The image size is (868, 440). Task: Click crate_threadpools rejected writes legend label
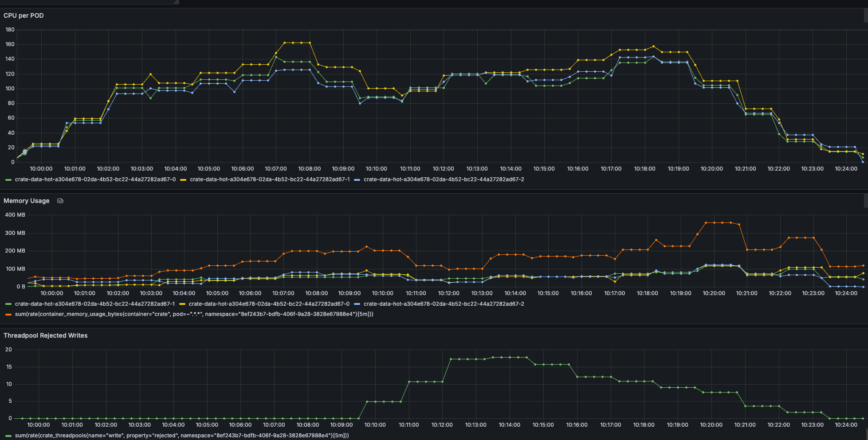click(x=182, y=436)
